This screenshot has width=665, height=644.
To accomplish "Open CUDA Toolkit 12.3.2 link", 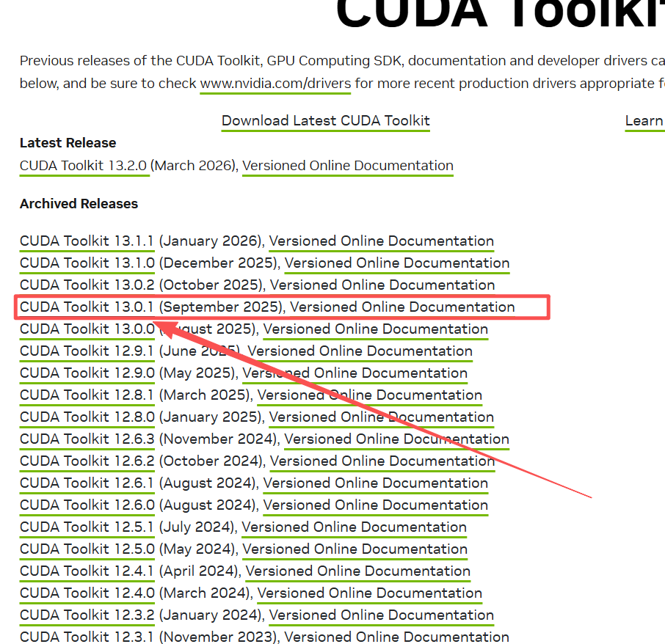I will 87,615.
